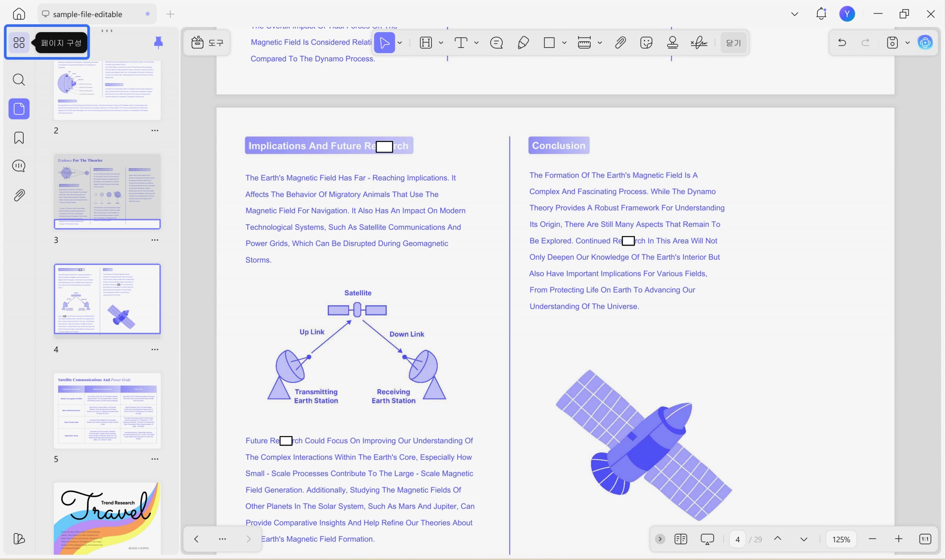The image size is (945, 560).
Task: Click the save icon
Action: (892, 42)
